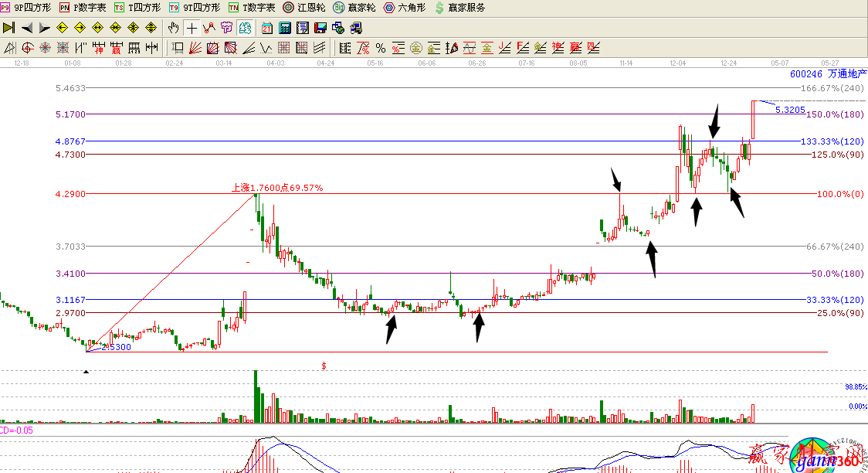
Task: Toggle the zigzag line with red circles tool
Action: (x=209, y=28)
